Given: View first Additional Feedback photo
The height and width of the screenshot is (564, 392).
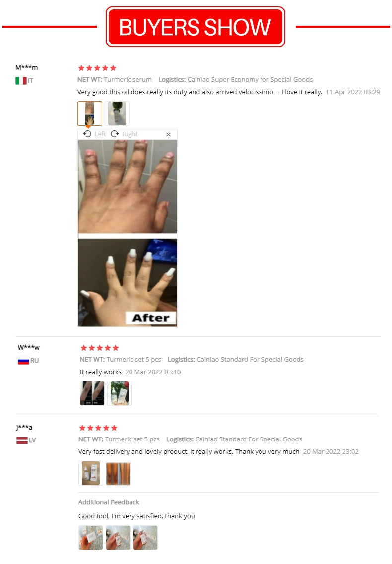Looking at the screenshot, I should [91, 537].
